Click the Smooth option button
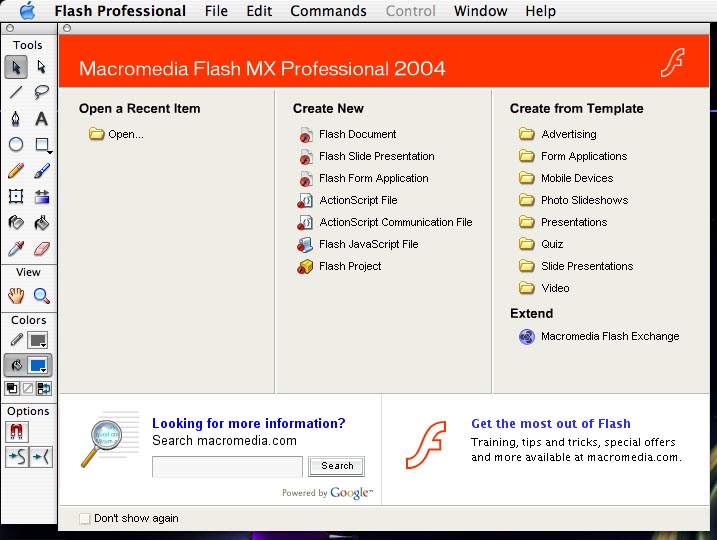 tap(17, 457)
